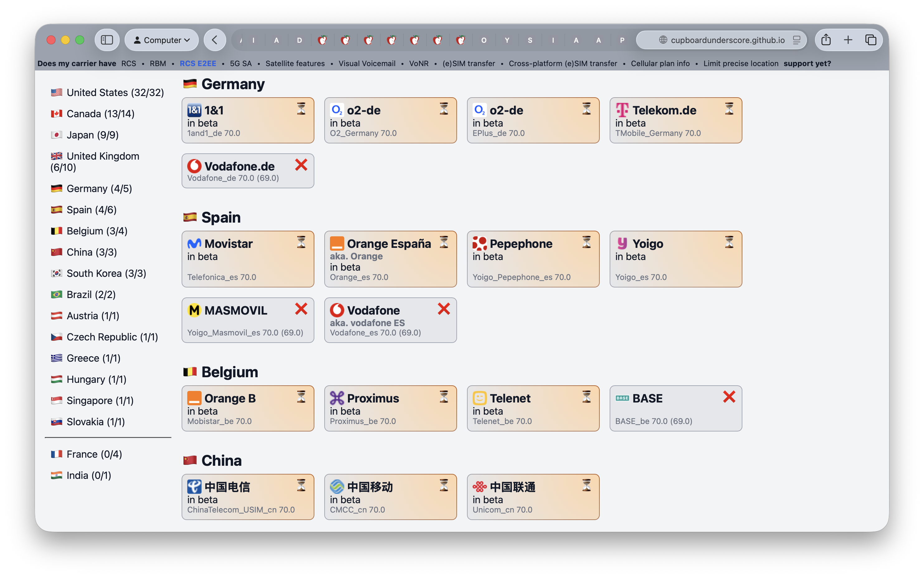Jump to United Kingdom (6/10) in sidebar
Viewport: 924px width, 578px height.
95,162
